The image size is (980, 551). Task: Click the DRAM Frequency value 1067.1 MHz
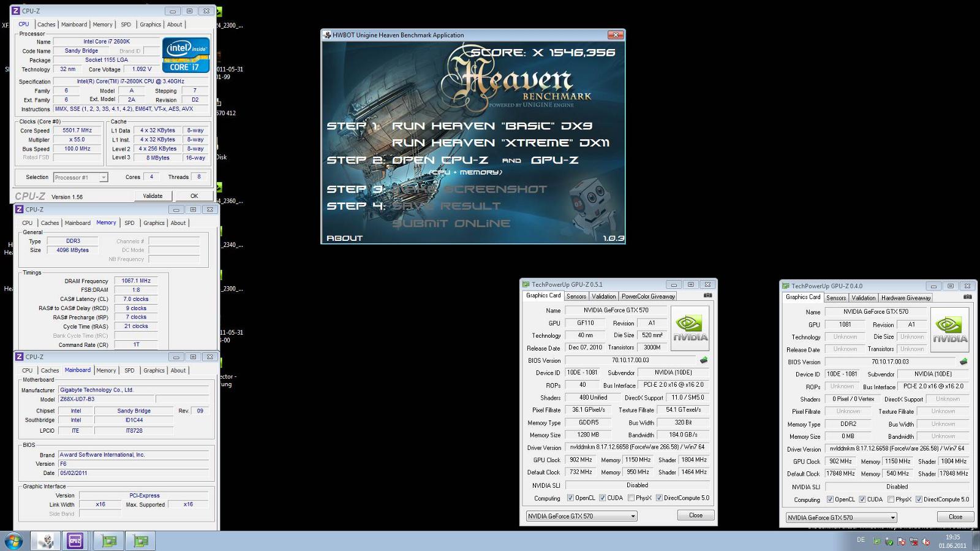[x=135, y=281]
